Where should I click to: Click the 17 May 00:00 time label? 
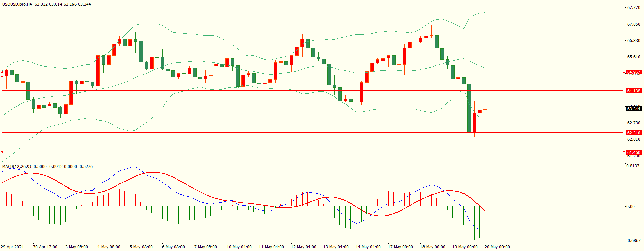(400, 247)
